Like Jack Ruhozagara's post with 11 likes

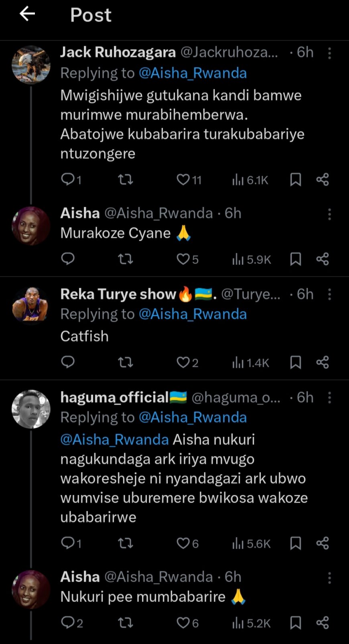coord(183,179)
